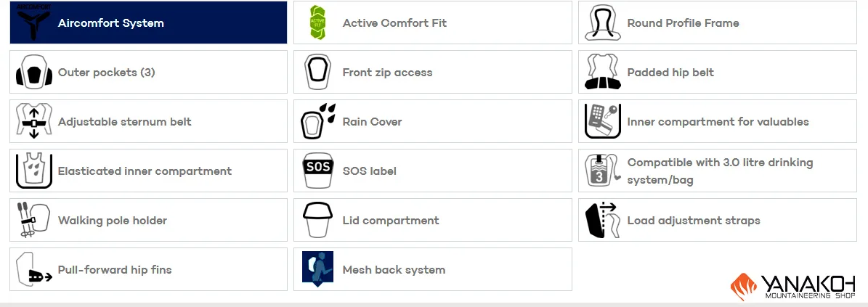Screen dimensions: 868x307
Task: Click the Aircomfort System icon
Action: tap(33, 22)
